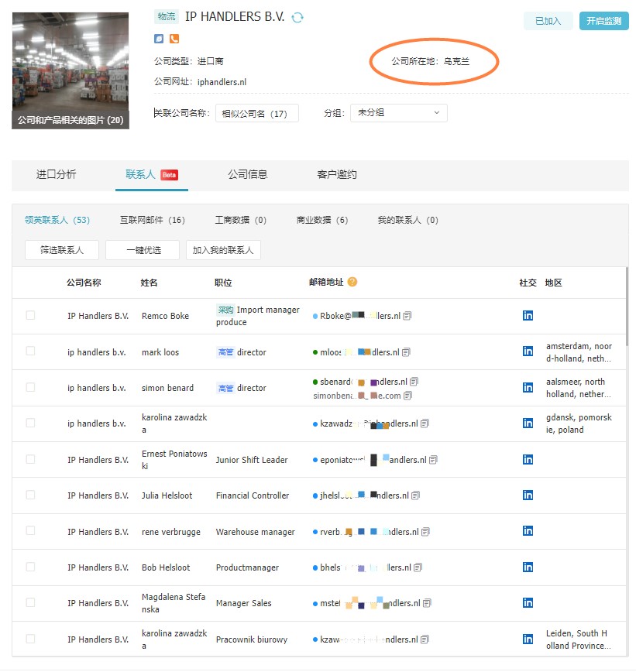Open rene verbrugge's LinkedIn icon
The image size is (636, 672).
click(x=528, y=531)
